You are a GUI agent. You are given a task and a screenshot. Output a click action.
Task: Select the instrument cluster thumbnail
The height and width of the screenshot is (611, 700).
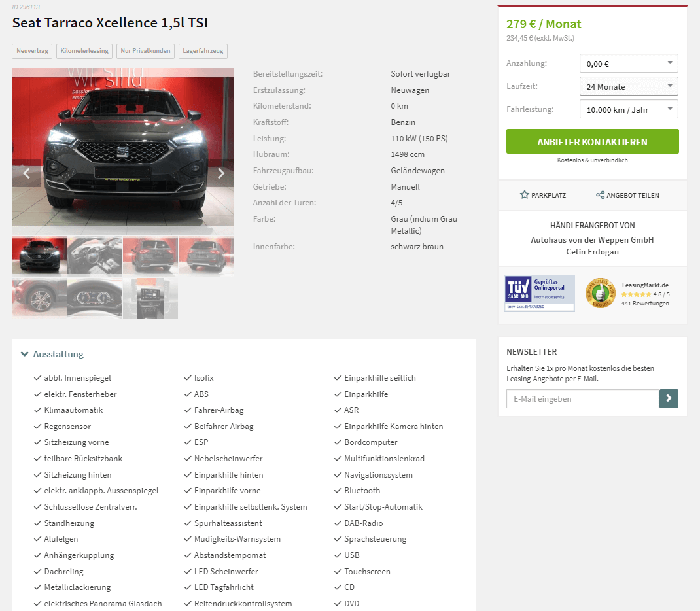[x=95, y=298]
